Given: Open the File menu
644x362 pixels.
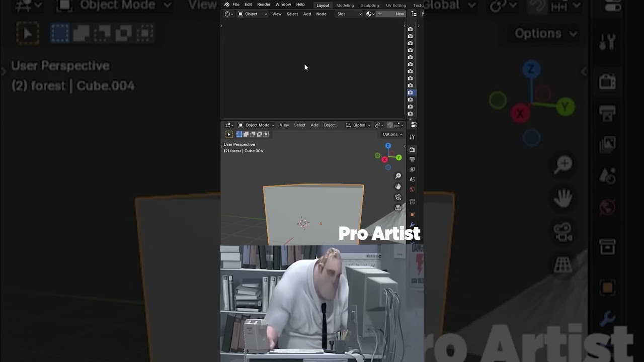Looking at the screenshot, I should [236, 5].
